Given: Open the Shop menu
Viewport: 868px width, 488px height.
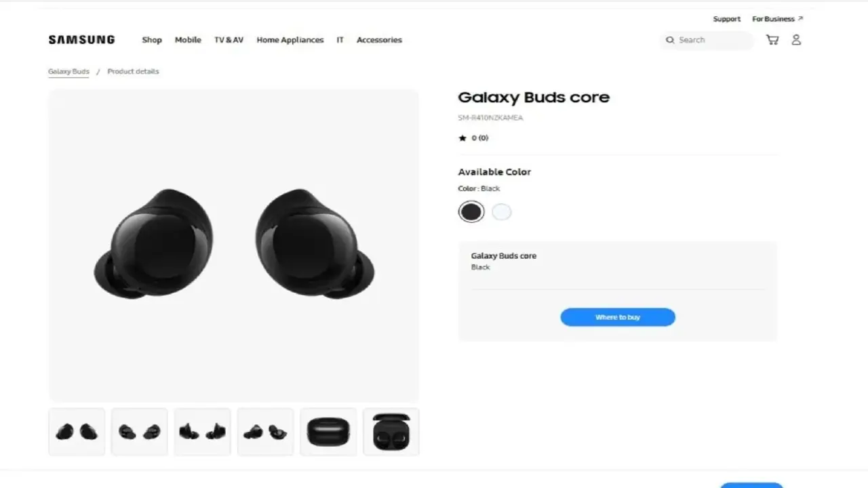Looking at the screenshot, I should tap(152, 40).
